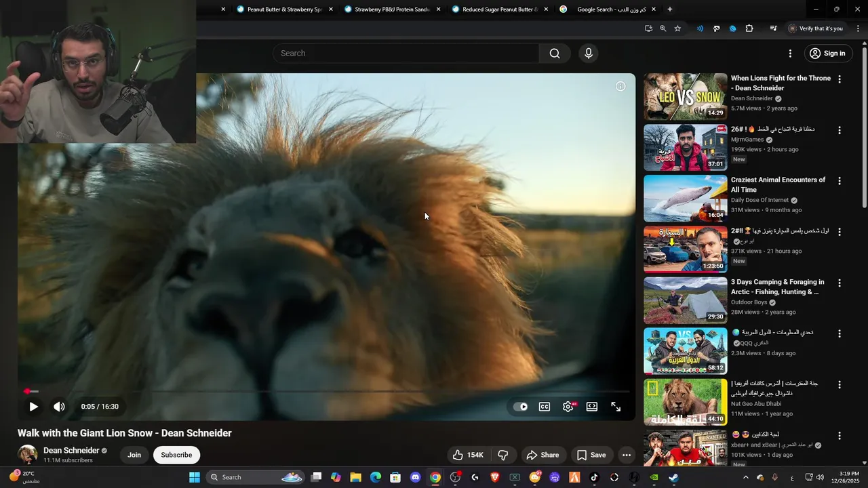Open options for the 1:23:50 car video
The width and height of the screenshot is (868, 488).
click(840, 232)
